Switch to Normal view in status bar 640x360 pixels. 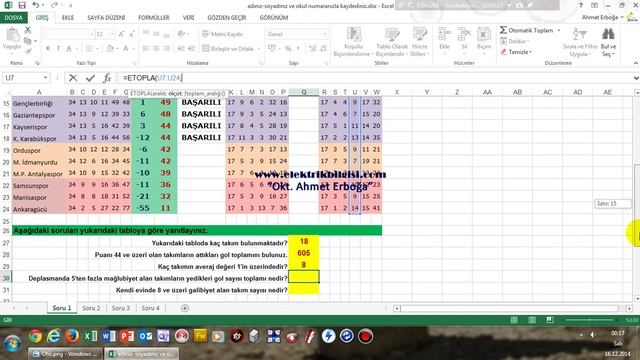(x=514, y=320)
